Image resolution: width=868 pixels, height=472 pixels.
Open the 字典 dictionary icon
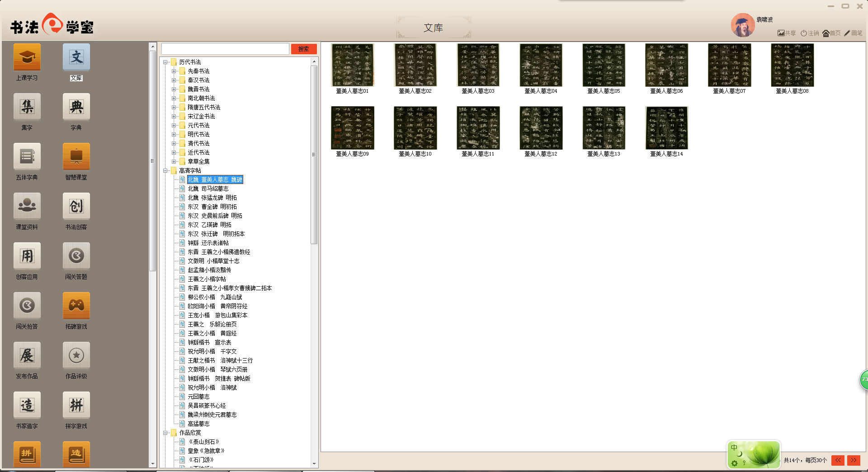coord(76,107)
